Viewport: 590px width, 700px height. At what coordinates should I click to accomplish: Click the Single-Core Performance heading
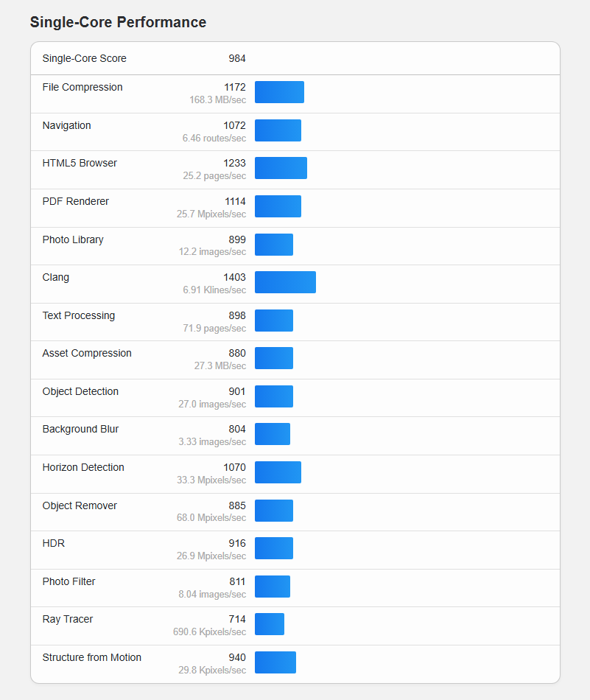[118, 22]
